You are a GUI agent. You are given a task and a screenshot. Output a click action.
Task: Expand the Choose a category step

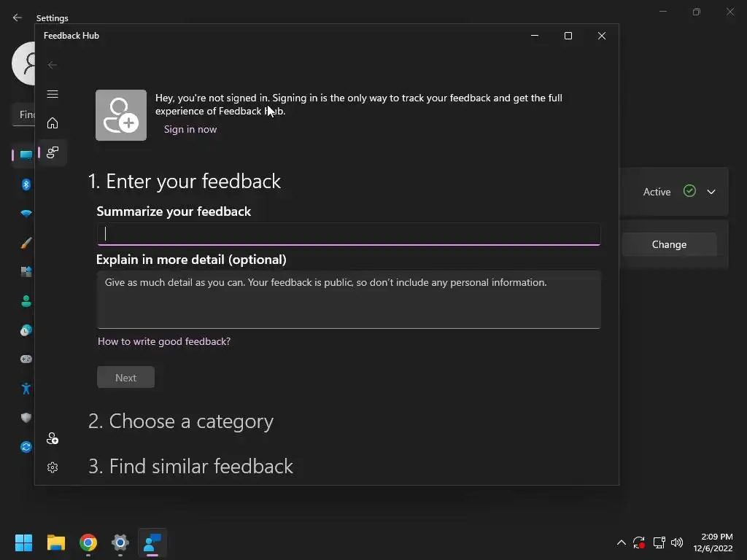pyautogui.click(x=181, y=421)
